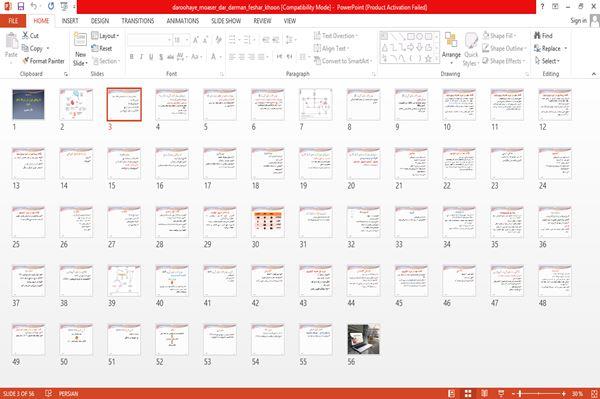Toggle numbered list
The height and width of the screenshot is (399, 600).
pos(248,40)
